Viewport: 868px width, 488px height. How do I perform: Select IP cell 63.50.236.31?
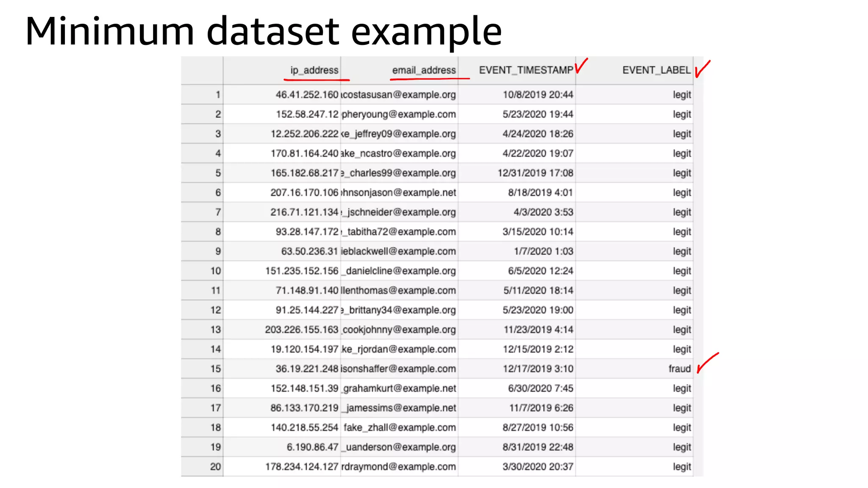282,251
